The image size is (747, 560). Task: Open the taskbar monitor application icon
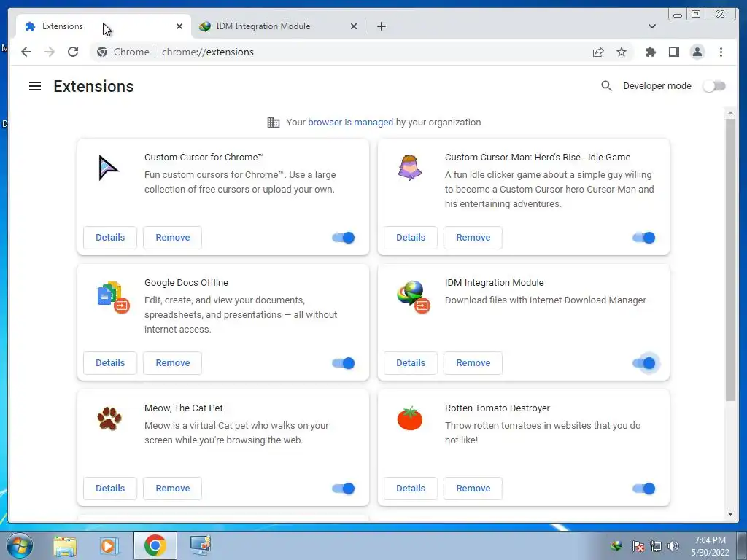[x=200, y=545]
